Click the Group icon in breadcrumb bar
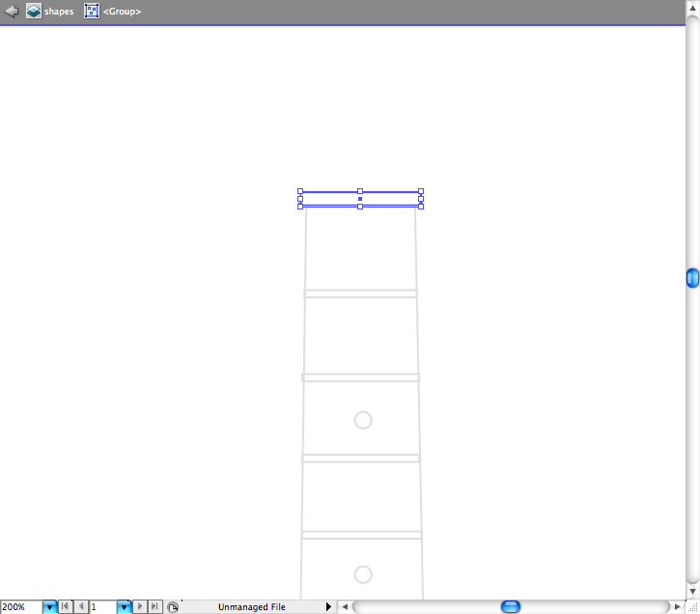The height and width of the screenshot is (614, 700). click(x=92, y=12)
